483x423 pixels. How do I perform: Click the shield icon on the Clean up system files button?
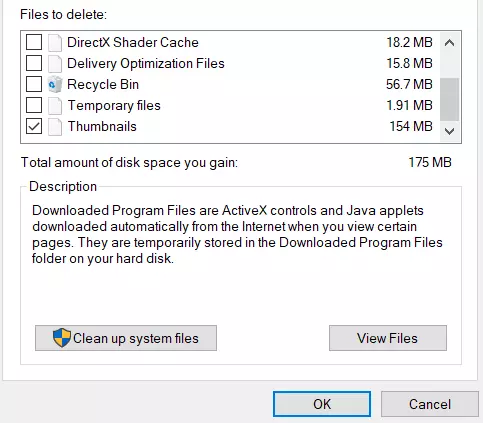62,337
